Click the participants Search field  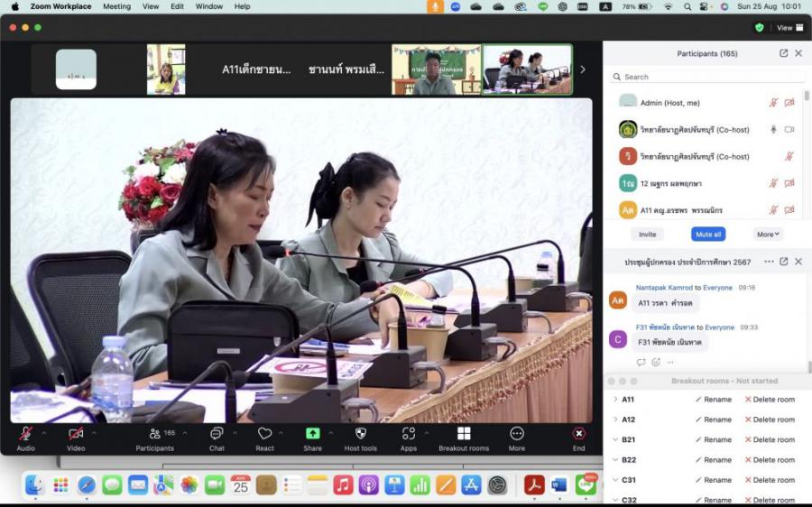[708, 77]
